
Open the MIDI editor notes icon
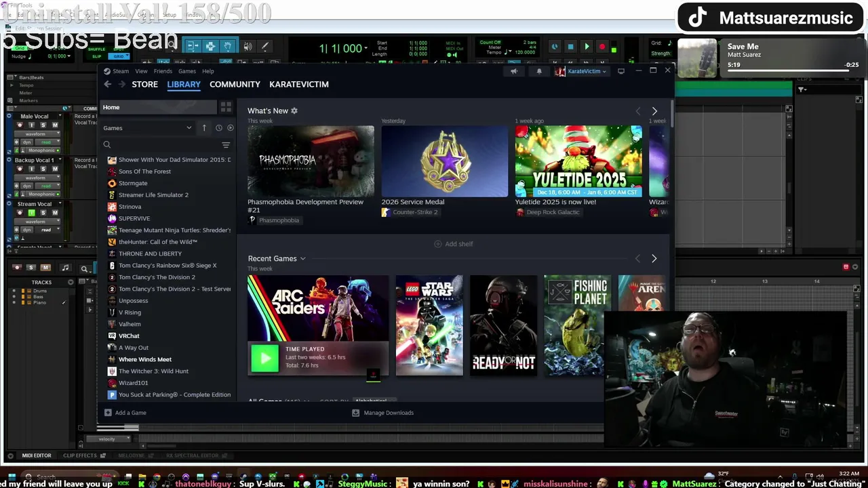pos(65,268)
